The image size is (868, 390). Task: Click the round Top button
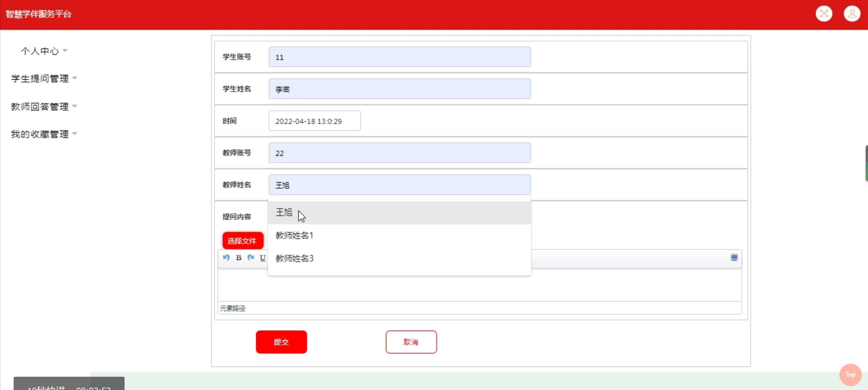click(x=850, y=374)
